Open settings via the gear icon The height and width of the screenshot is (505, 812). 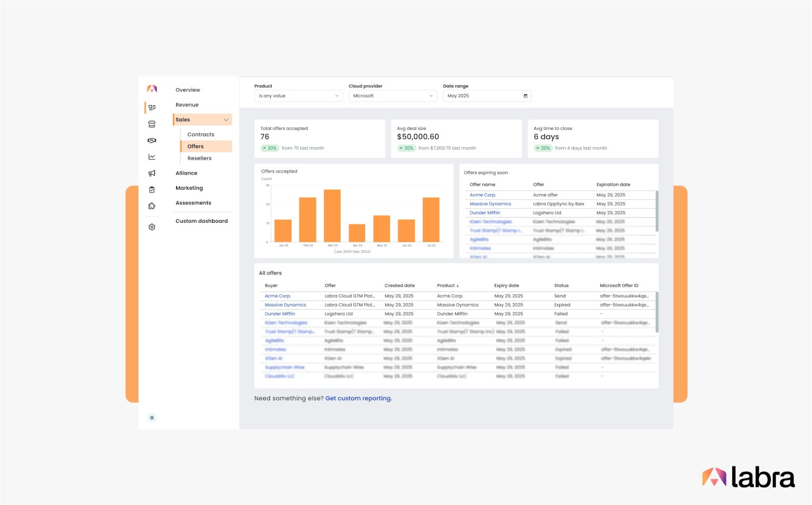(x=152, y=227)
